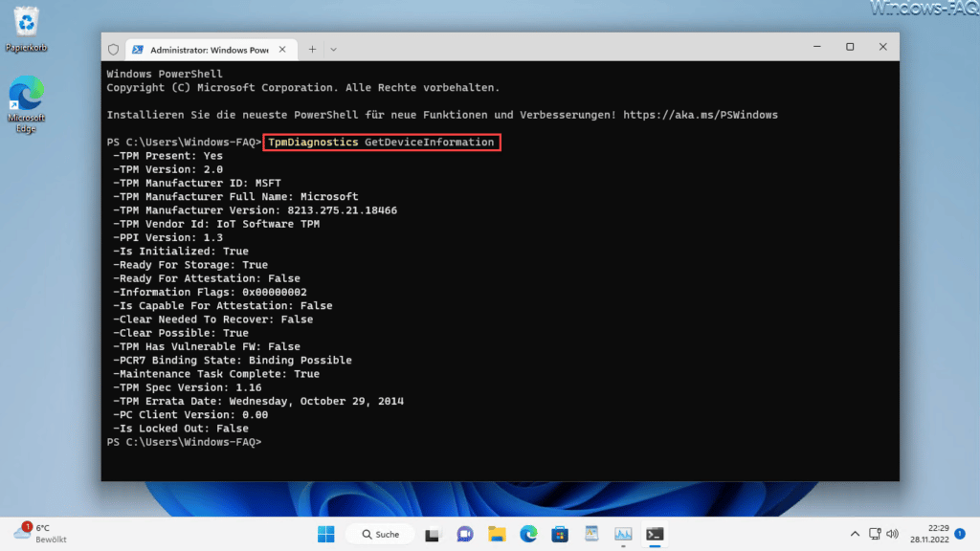This screenshot has height=551, width=980.
Task: Show hidden tray icons chevron
Action: pos(855,534)
